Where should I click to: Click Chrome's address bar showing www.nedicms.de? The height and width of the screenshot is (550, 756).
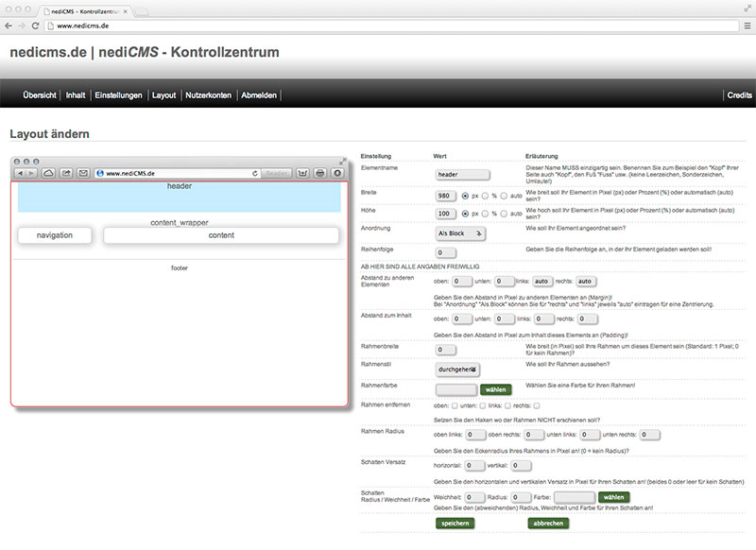pos(392,26)
